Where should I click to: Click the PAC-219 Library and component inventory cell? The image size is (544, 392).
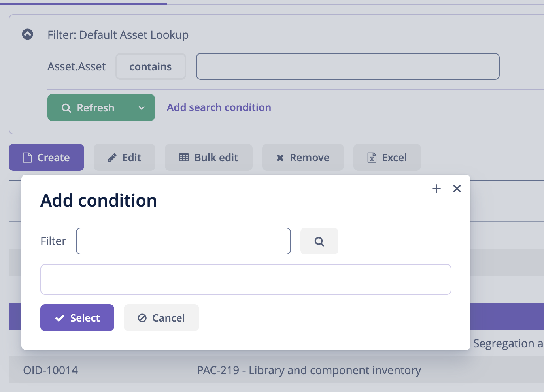click(309, 370)
